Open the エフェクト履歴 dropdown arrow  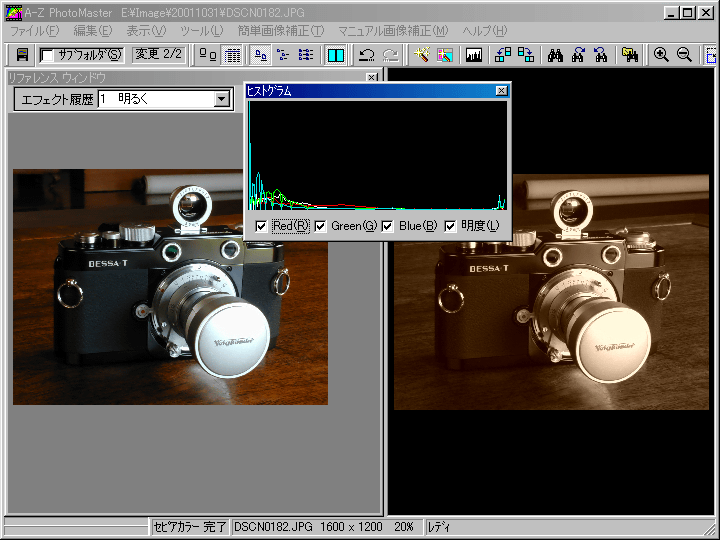click(222, 99)
